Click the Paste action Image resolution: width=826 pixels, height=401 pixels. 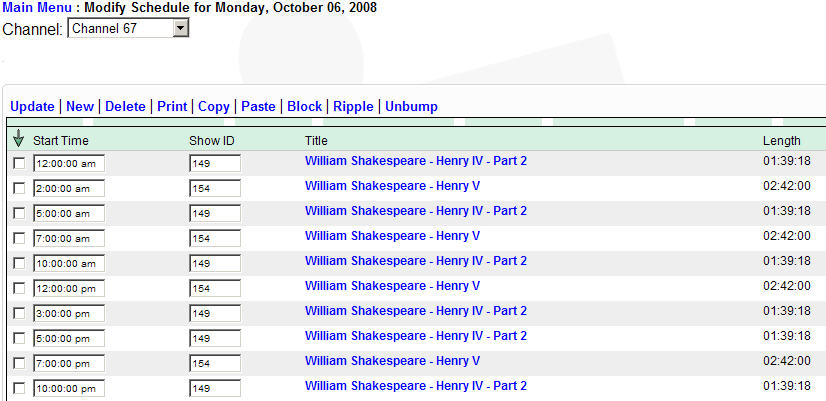click(x=258, y=106)
